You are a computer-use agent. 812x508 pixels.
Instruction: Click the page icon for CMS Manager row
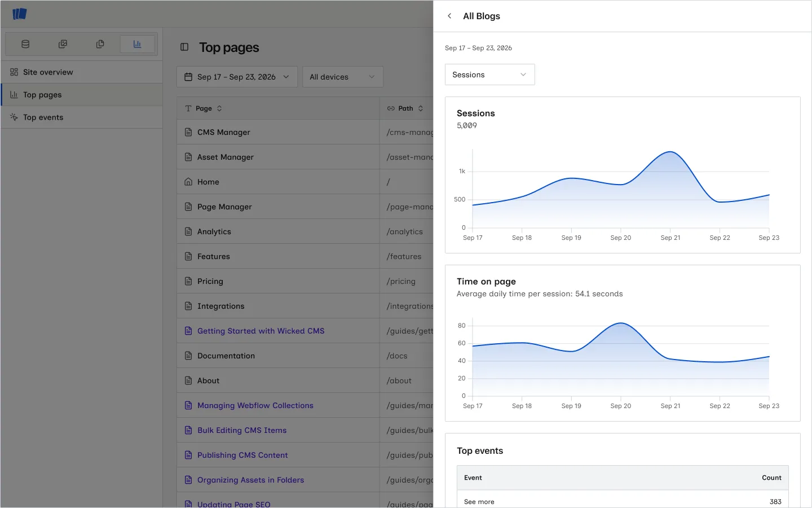coord(188,132)
